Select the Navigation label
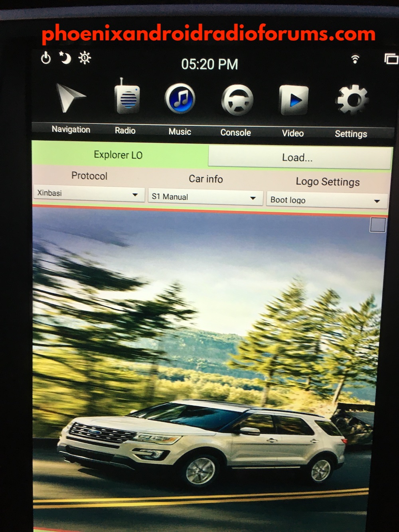Viewport: 399px width, 532px height. click(x=71, y=129)
